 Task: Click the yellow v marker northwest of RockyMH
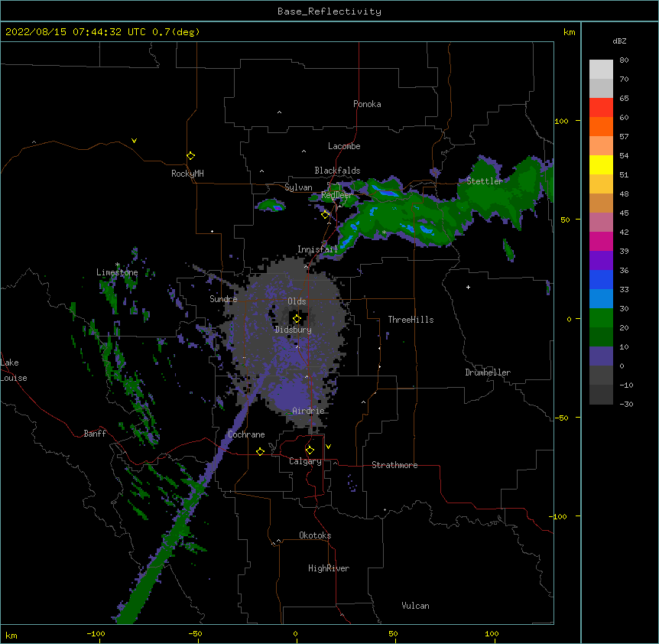tap(134, 141)
